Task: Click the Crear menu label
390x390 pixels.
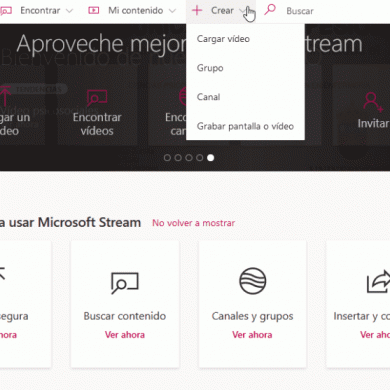Action: 222,11
